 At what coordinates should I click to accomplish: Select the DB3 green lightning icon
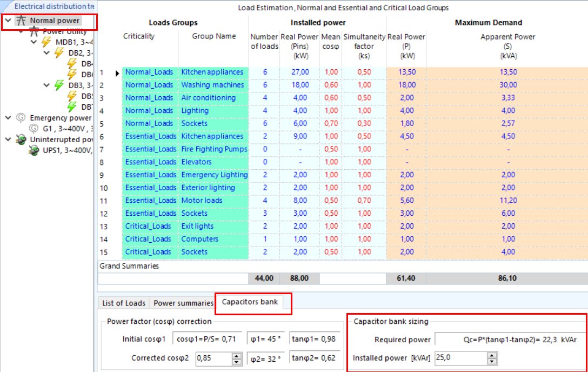[x=59, y=84]
